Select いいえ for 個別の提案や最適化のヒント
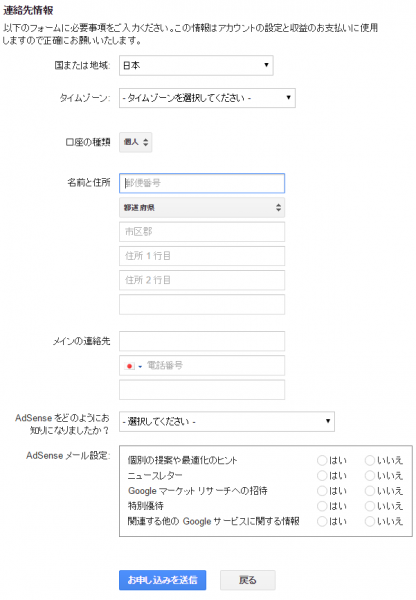This screenshot has height=600, width=416. pos(370,460)
